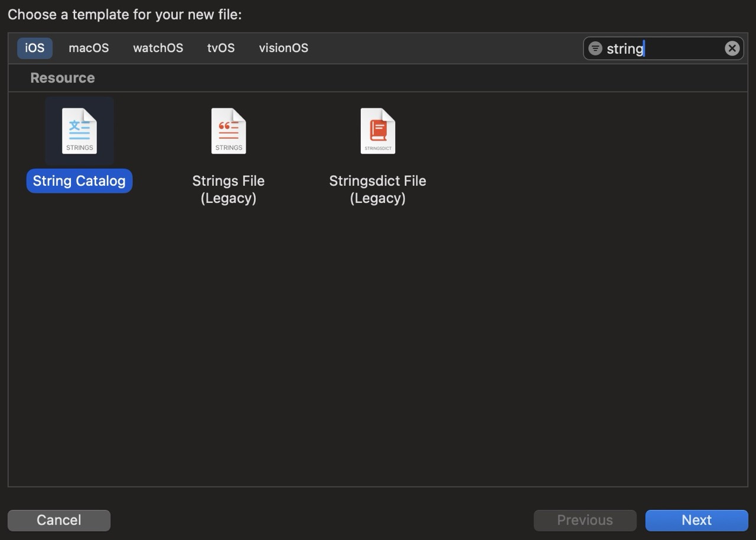Screen dimensions: 756x540
Task: Select the iOS platform tab
Action: pos(34,48)
